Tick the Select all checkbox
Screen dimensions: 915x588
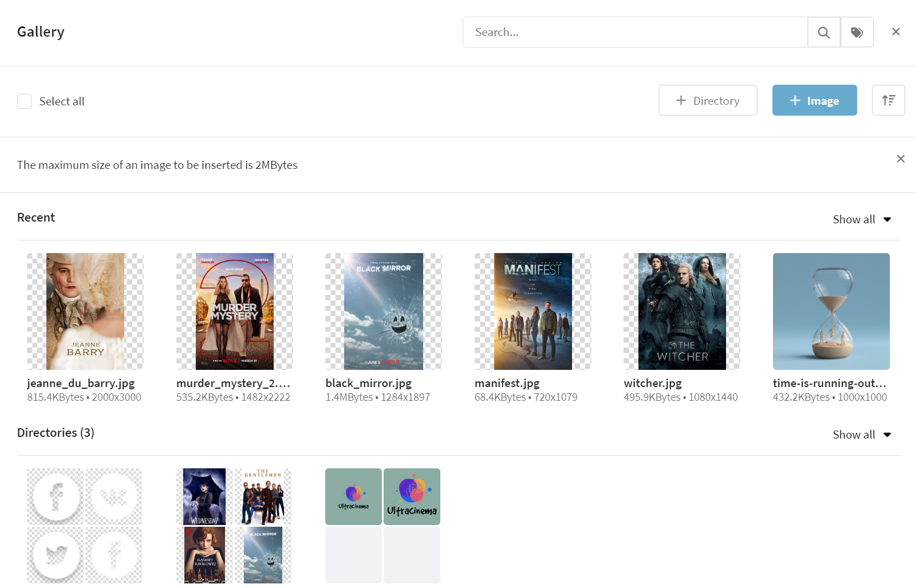click(24, 101)
